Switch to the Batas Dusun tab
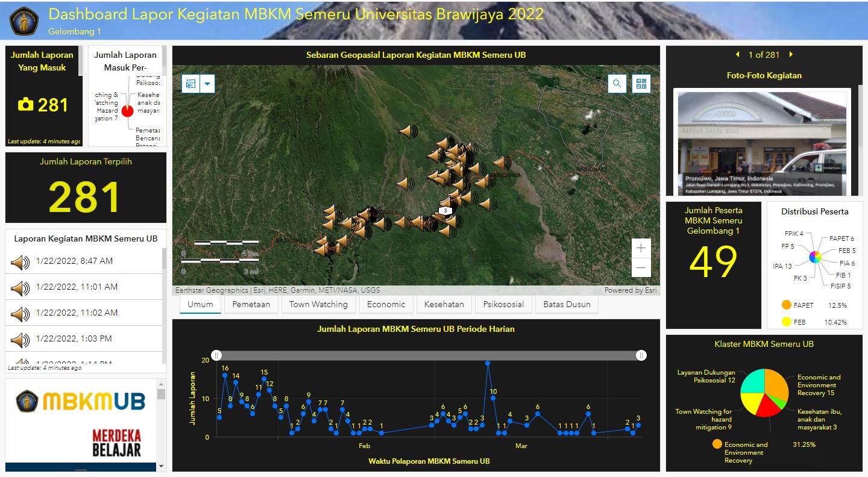Viewport: 868px width, 477px height. (567, 304)
